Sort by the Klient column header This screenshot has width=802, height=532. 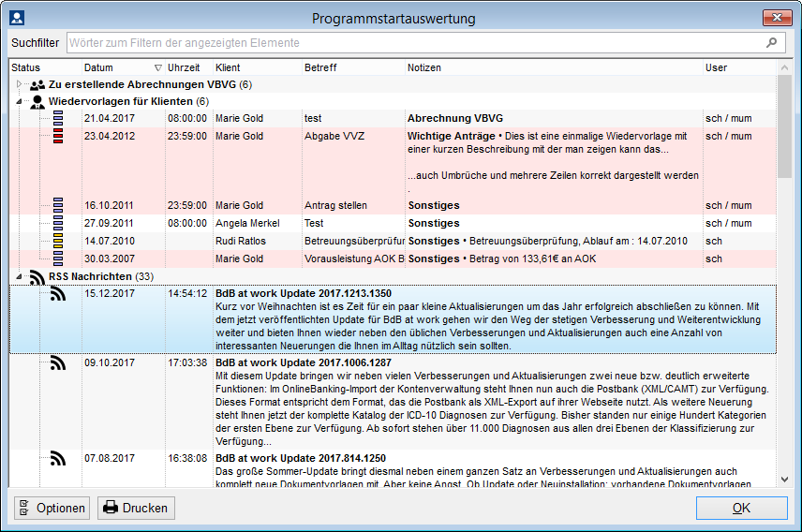tap(258, 67)
